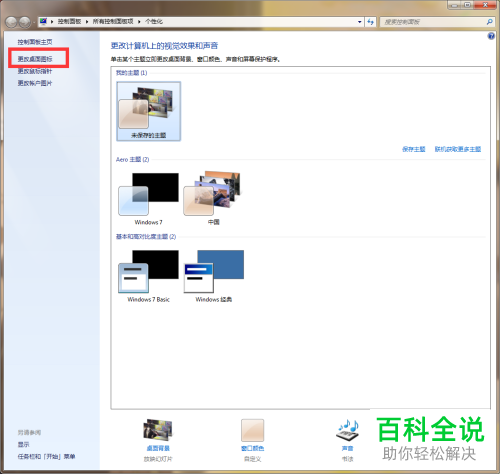Open 更改桌面图标 link in sidebar

35,59
